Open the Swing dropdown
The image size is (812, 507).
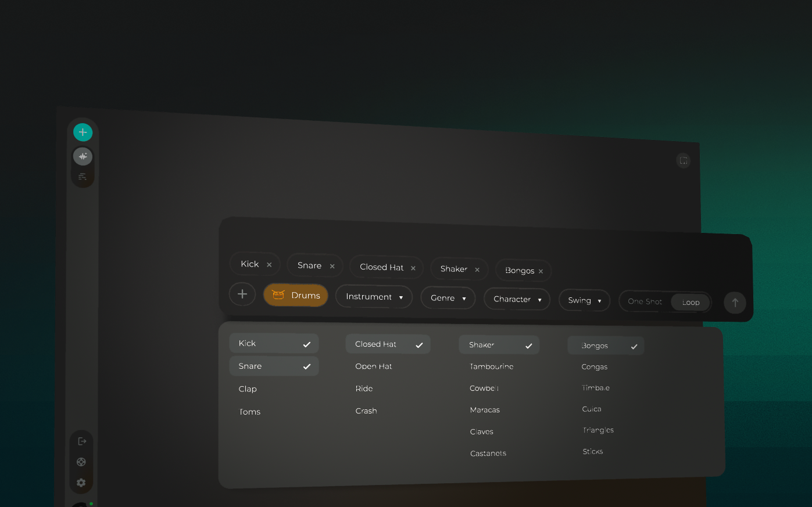(585, 300)
